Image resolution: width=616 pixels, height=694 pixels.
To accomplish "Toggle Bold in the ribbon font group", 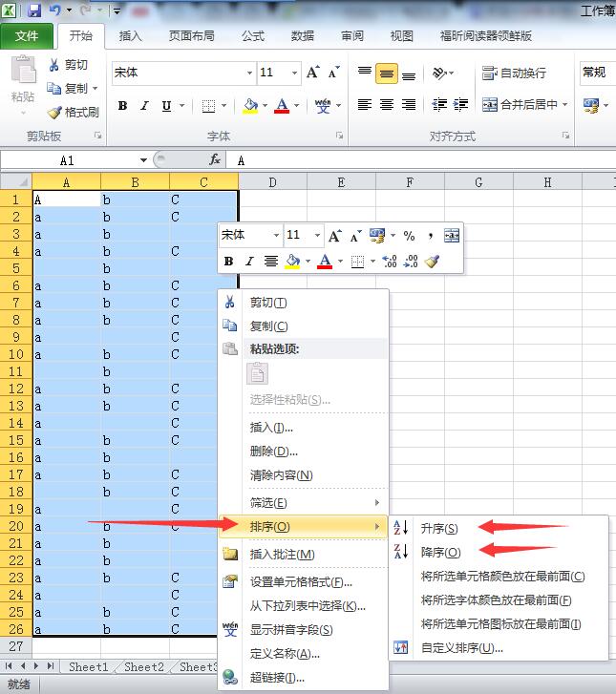I will point(122,106).
